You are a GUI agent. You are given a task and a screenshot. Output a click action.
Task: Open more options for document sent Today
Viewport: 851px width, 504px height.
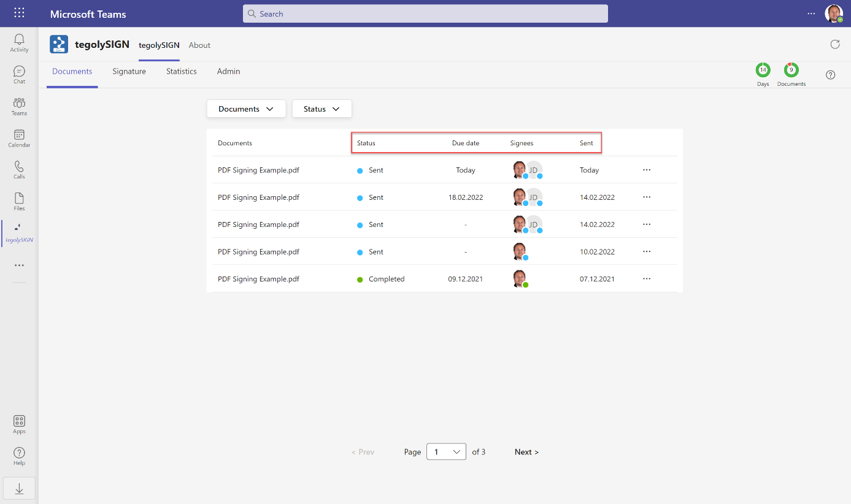647,170
